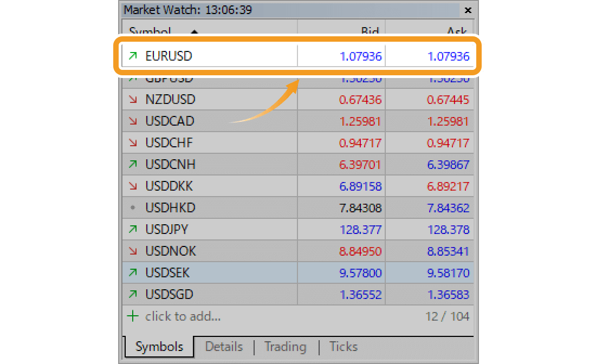Image resolution: width=596 pixels, height=364 pixels.
Task: Click the red downtrend arrow beside NZDUSD
Action: click(x=133, y=99)
